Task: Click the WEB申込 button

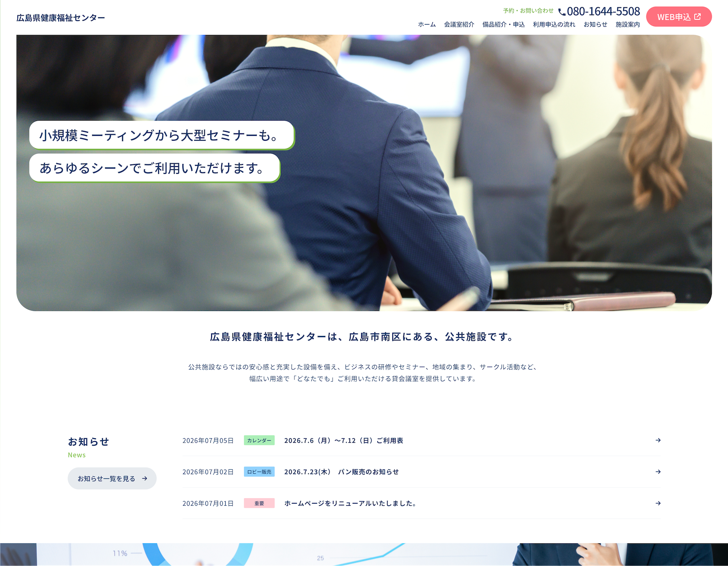Action: pos(679,17)
